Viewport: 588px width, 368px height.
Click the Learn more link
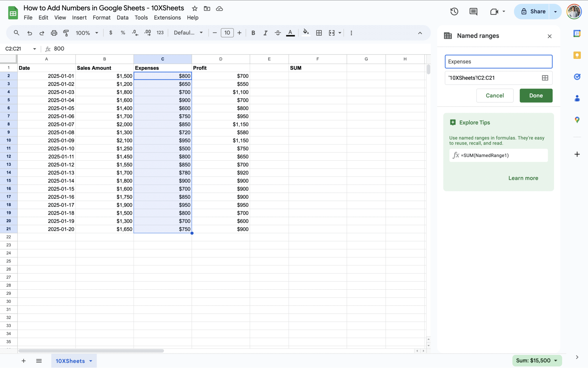pyautogui.click(x=523, y=178)
